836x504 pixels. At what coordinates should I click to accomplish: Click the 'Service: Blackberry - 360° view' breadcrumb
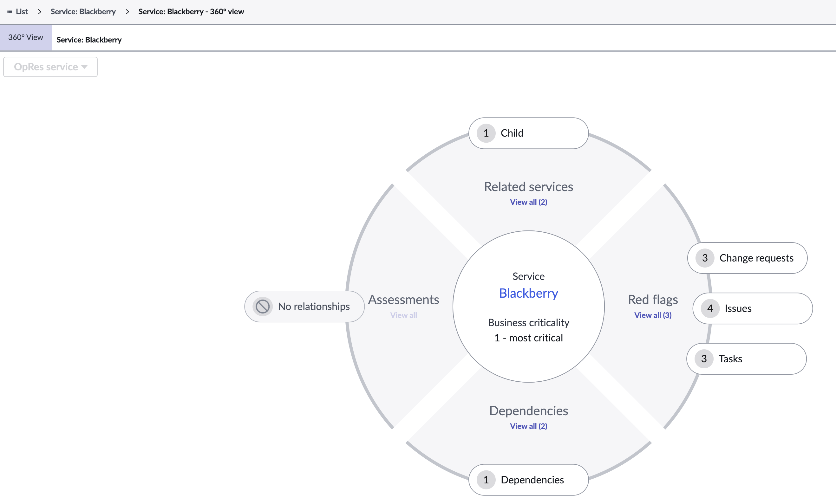[191, 11]
